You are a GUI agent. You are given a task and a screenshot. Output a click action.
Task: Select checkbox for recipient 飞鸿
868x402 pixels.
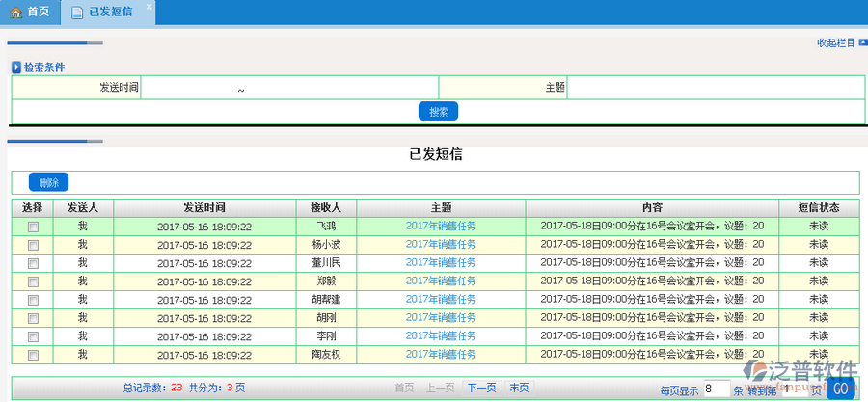pos(34,227)
